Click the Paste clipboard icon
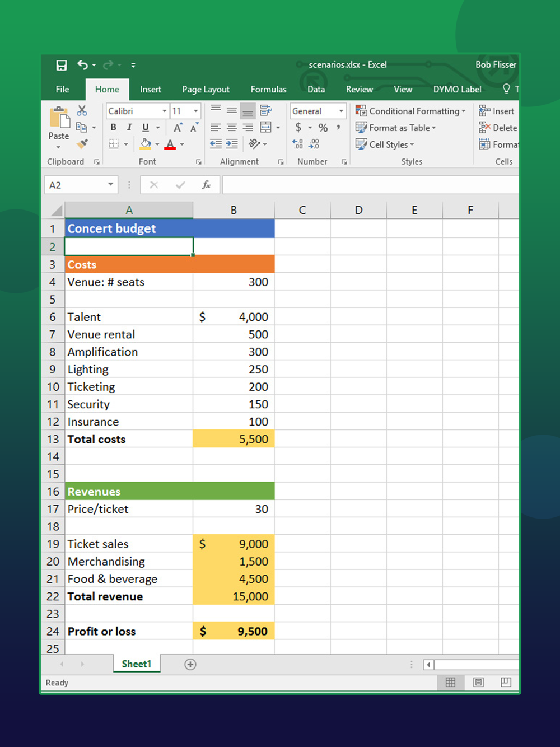This screenshot has width=560, height=747. click(x=59, y=118)
